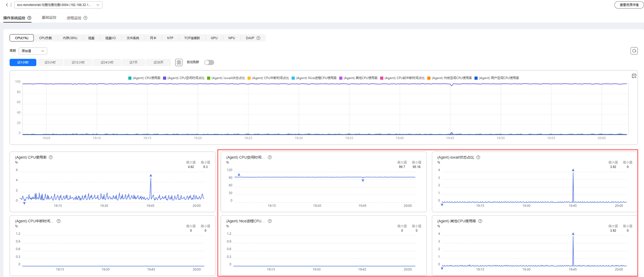Open the (Agent) CPU空闲时间 chart card
644x277 pixels.
tap(323, 182)
